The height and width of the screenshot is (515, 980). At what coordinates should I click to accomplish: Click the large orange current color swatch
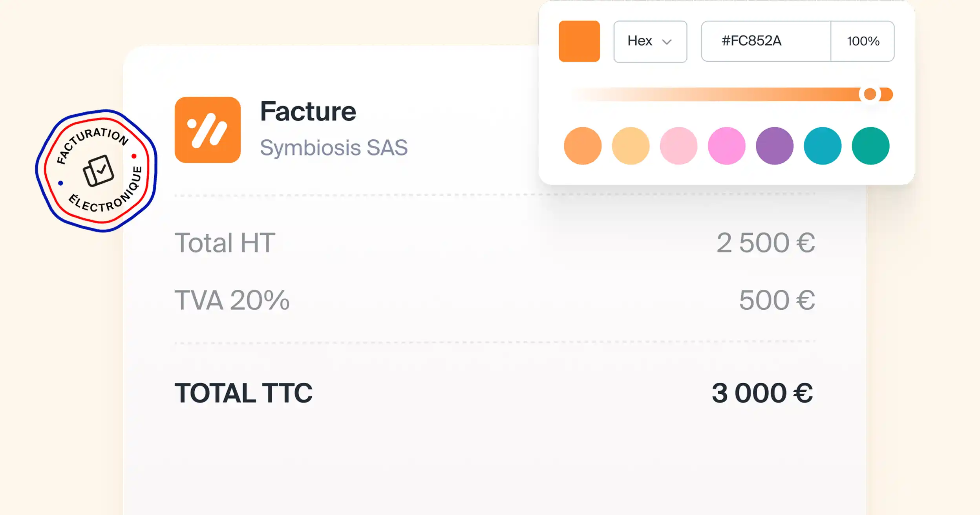coord(579,41)
